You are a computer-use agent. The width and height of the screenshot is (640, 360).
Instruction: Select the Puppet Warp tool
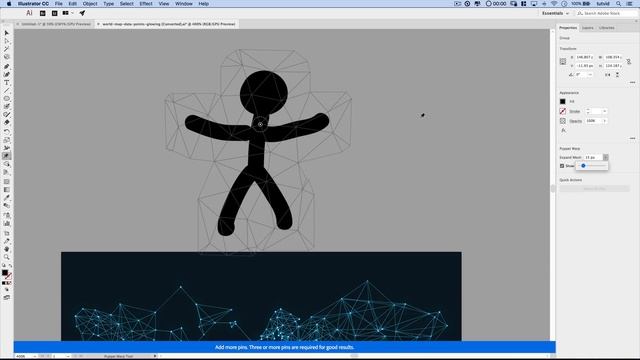click(x=7, y=156)
